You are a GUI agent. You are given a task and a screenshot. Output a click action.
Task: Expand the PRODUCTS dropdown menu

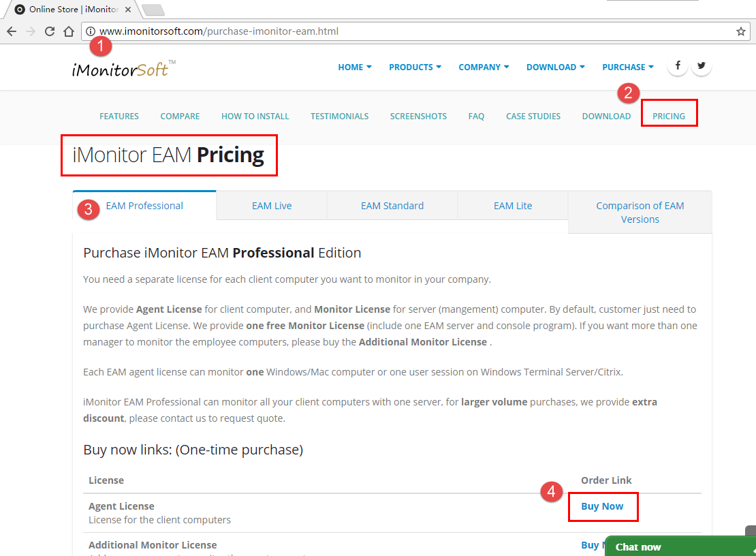click(415, 67)
